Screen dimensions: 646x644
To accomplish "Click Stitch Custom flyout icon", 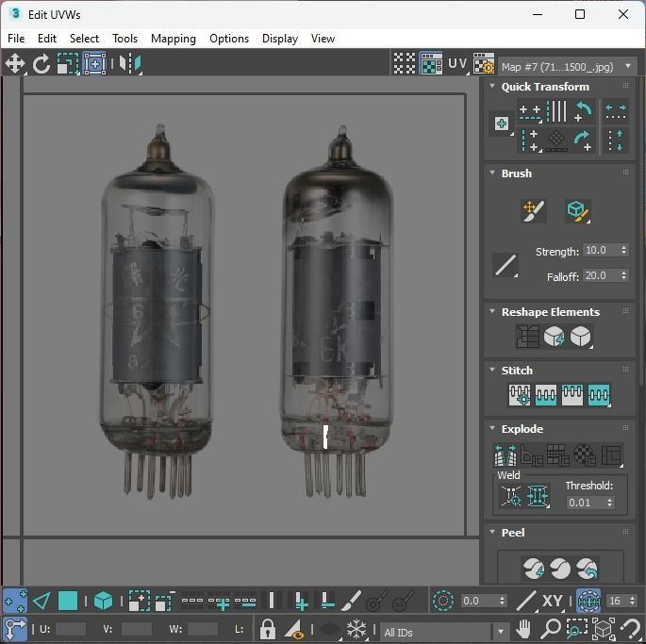I will (599, 395).
